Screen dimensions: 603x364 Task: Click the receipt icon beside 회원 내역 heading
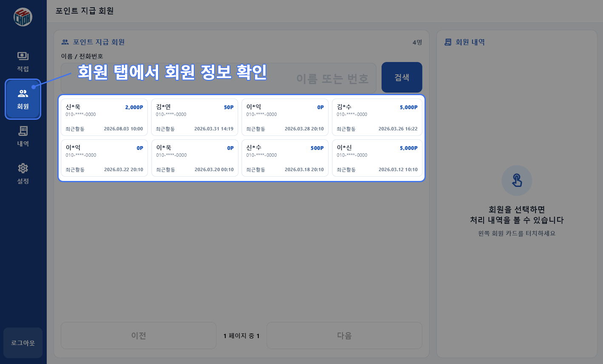pos(448,42)
